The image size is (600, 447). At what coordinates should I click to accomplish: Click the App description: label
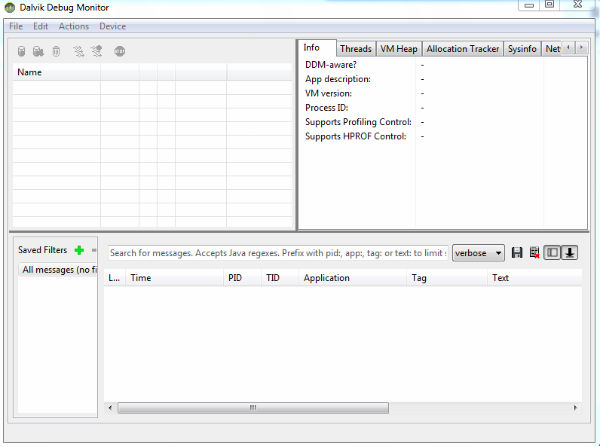coord(338,79)
